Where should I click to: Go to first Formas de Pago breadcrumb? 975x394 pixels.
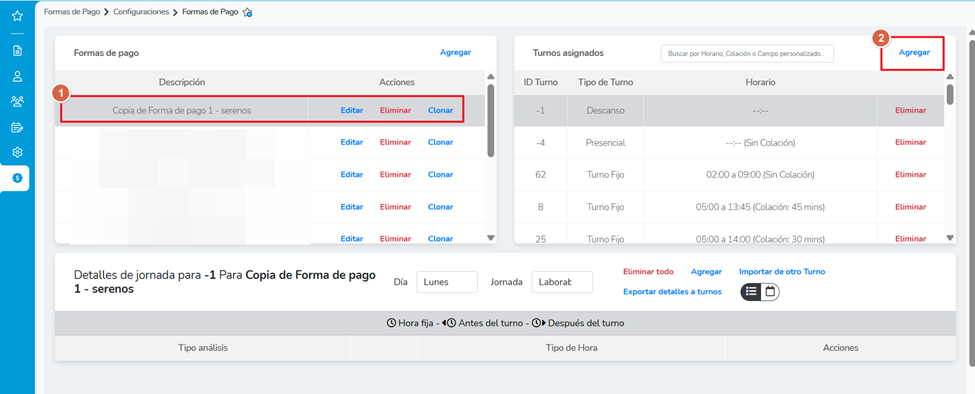[x=73, y=12]
